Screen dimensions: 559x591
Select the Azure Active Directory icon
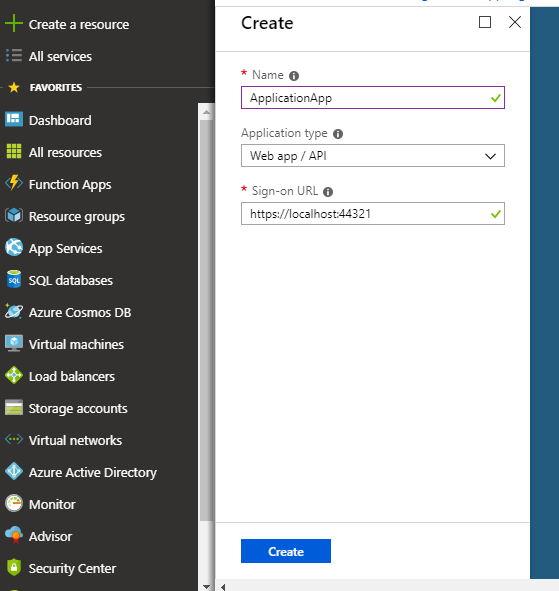(14, 472)
